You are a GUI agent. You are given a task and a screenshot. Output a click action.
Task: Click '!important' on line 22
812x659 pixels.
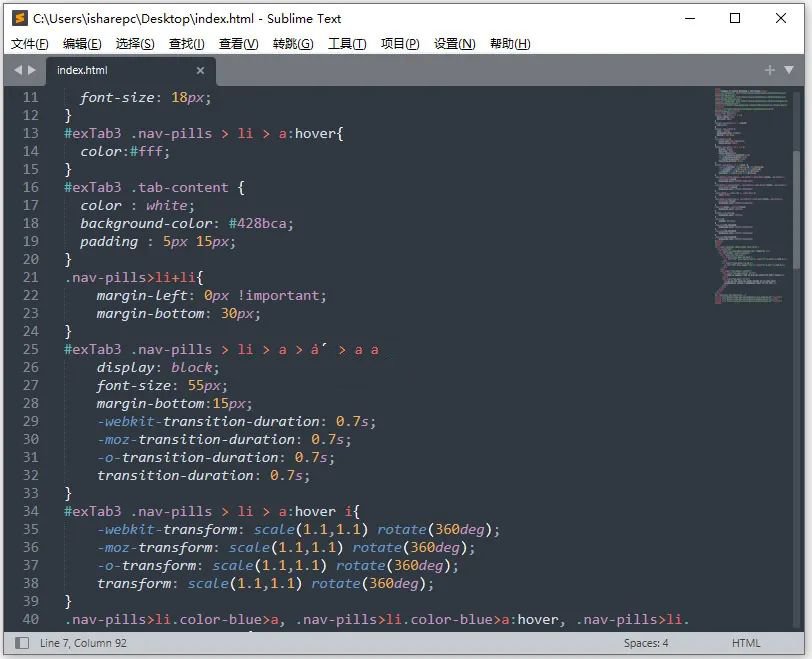pyautogui.click(x=279, y=296)
